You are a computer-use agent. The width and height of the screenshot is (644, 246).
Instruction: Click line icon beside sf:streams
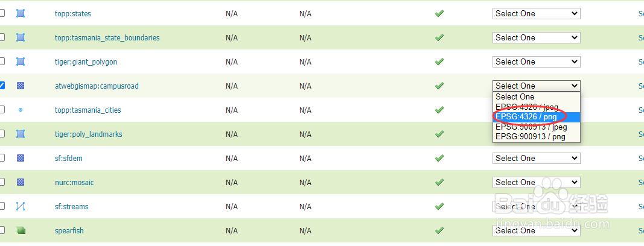21,206
